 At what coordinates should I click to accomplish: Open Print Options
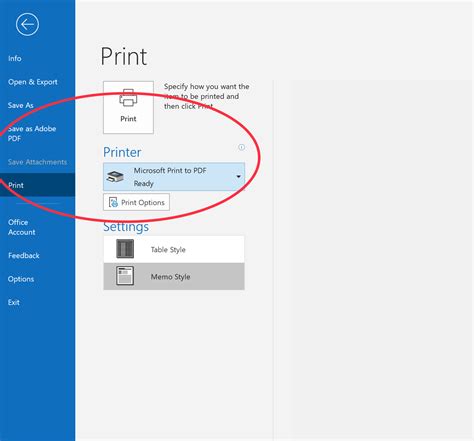[136, 202]
